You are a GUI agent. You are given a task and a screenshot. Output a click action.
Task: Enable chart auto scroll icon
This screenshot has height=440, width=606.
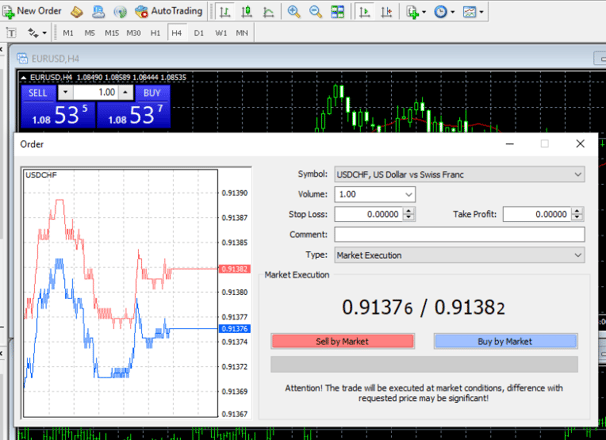(x=364, y=12)
